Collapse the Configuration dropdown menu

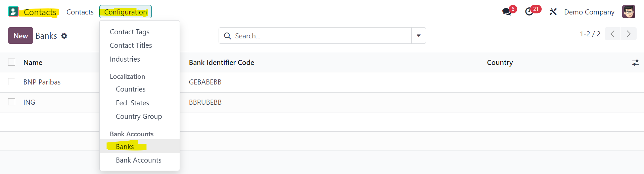126,12
